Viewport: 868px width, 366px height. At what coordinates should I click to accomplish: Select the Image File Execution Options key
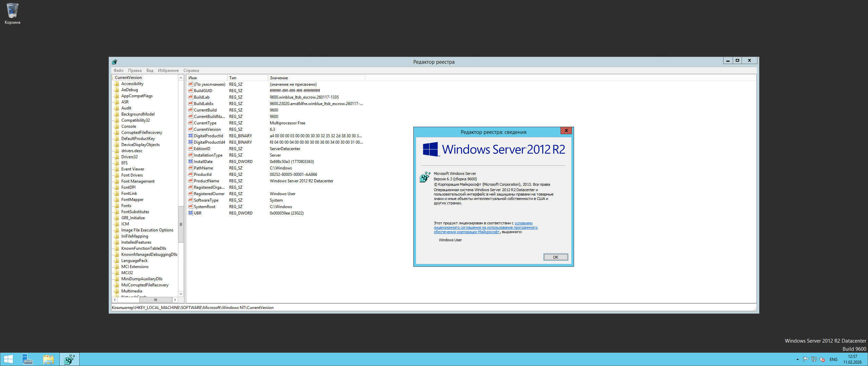tap(147, 230)
